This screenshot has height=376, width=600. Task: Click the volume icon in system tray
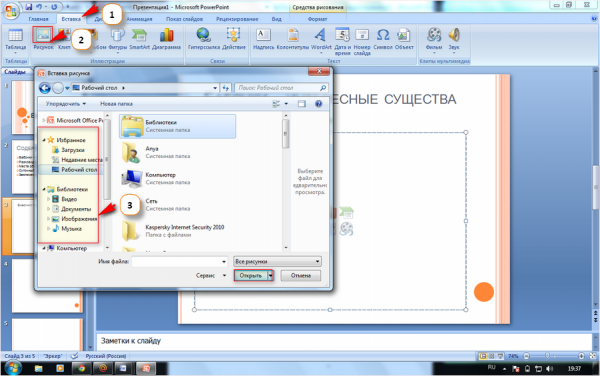pyautogui.click(x=550, y=369)
